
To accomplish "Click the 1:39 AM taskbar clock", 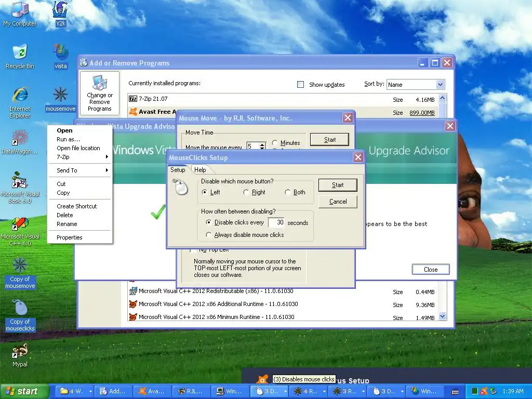I will pyautogui.click(x=513, y=391).
